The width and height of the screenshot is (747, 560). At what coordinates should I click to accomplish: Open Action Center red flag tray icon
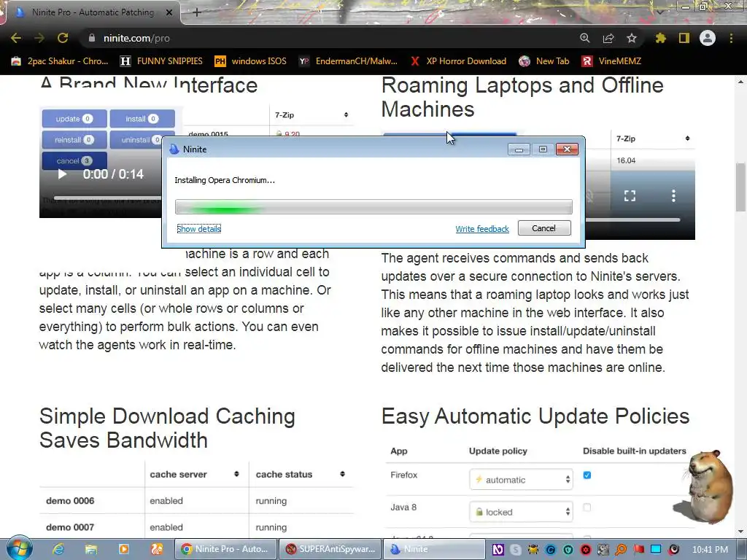tap(638, 550)
